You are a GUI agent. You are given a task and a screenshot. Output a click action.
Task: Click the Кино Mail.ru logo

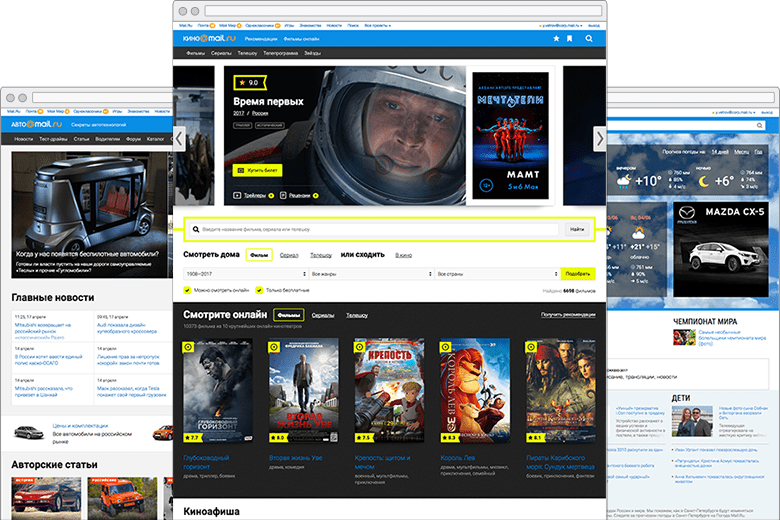[x=209, y=38]
